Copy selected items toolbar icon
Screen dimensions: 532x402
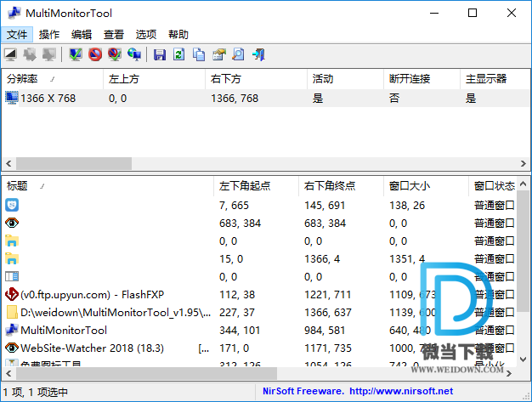[199, 54]
